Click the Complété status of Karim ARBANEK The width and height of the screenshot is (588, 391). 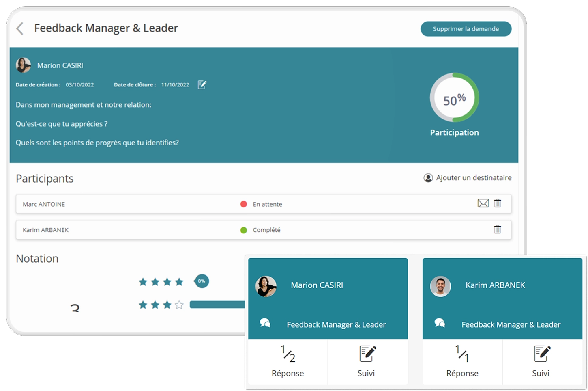(x=266, y=230)
